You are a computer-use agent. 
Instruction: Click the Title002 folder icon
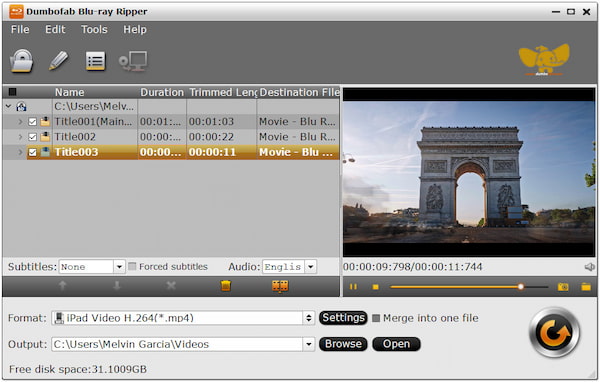pos(45,137)
